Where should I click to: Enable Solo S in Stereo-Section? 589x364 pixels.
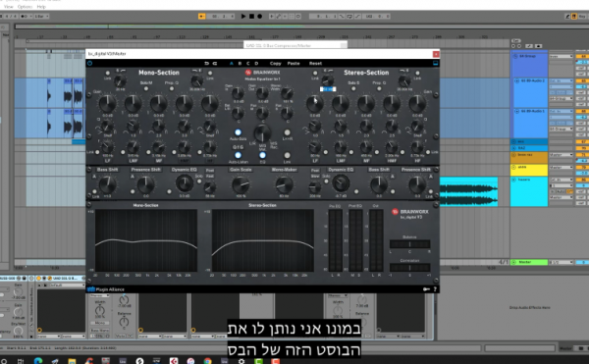click(353, 88)
